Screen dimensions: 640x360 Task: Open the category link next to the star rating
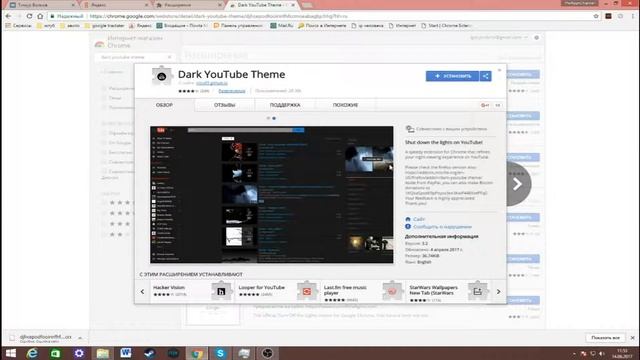232,91
